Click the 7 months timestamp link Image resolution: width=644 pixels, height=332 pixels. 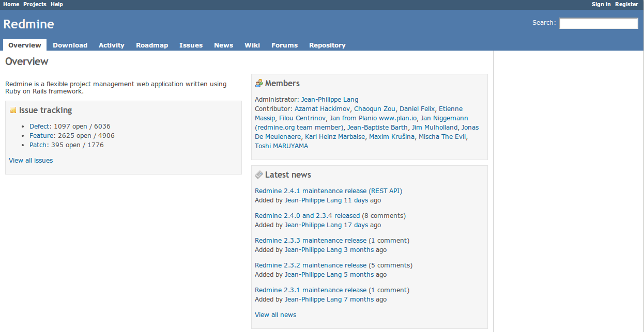pyautogui.click(x=359, y=299)
